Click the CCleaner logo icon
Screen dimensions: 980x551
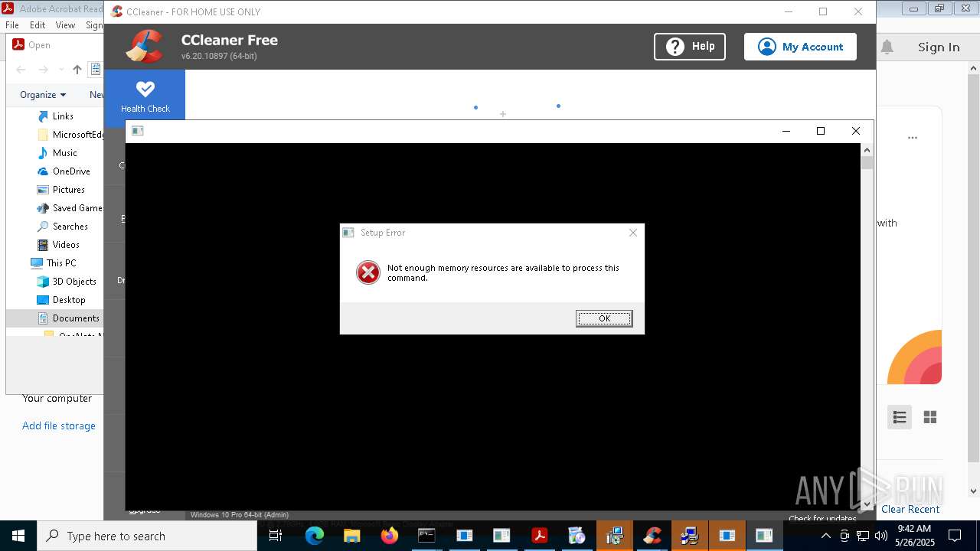click(x=144, y=46)
